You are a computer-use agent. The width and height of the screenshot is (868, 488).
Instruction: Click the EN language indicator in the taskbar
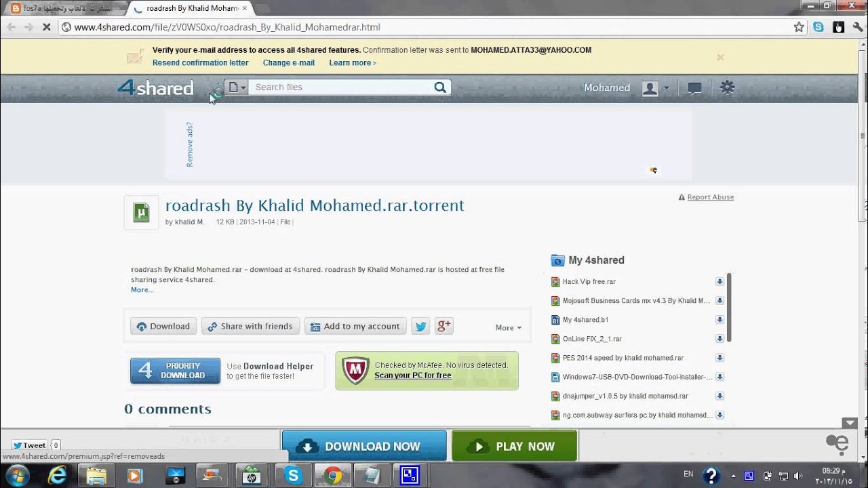pyautogui.click(x=688, y=474)
